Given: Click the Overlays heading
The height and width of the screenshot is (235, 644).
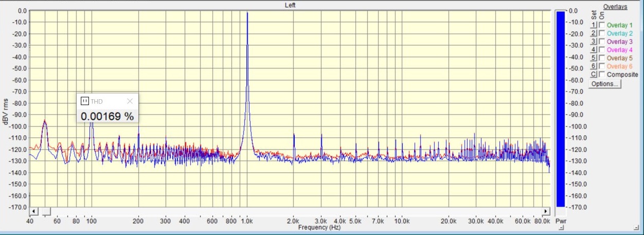Looking at the screenshot, I should tap(615, 7).
